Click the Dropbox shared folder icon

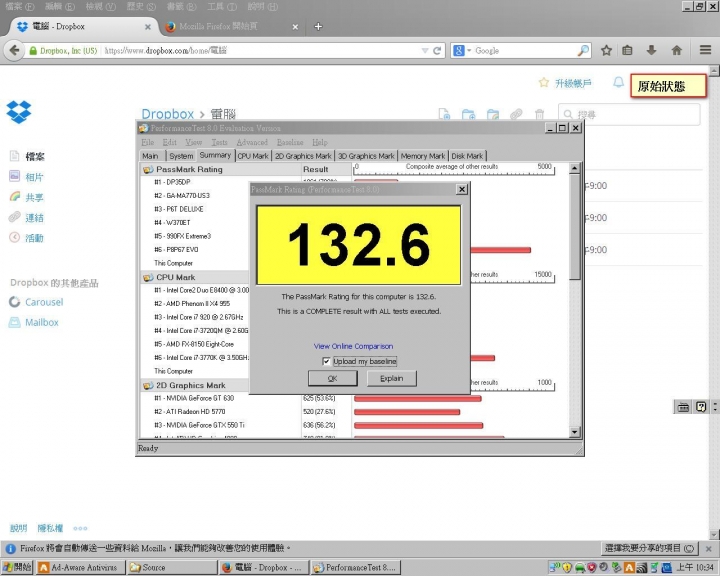(x=493, y=114)
